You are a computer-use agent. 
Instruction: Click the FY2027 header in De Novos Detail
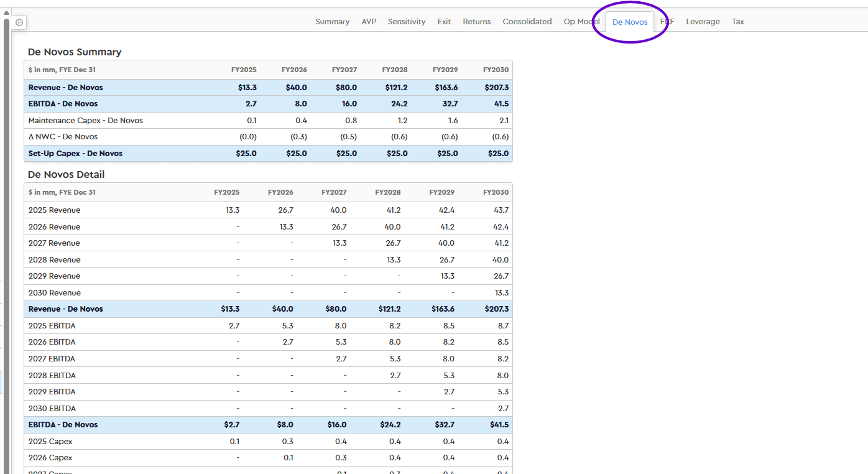pyautogui.click(x=334, y=193)
